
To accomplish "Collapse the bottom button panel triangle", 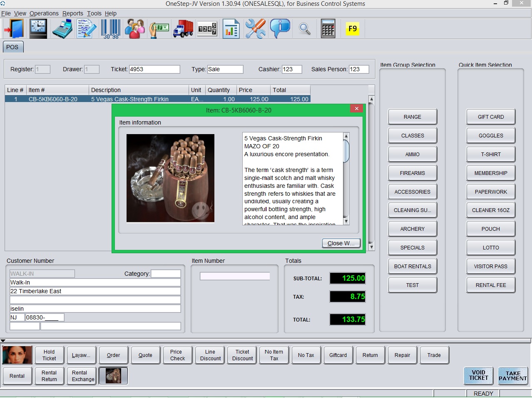I will click(3, 341).
